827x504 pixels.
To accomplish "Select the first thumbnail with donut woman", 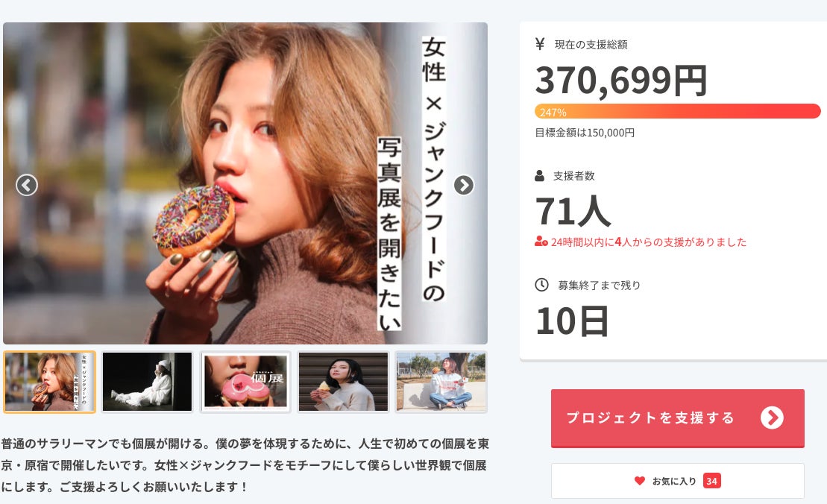I will pos(49,382).
